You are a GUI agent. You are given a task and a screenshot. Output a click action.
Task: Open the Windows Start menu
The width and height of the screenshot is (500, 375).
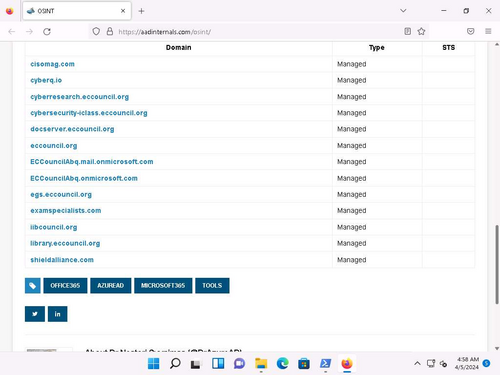pyautogui.click(x=153, y=363)
